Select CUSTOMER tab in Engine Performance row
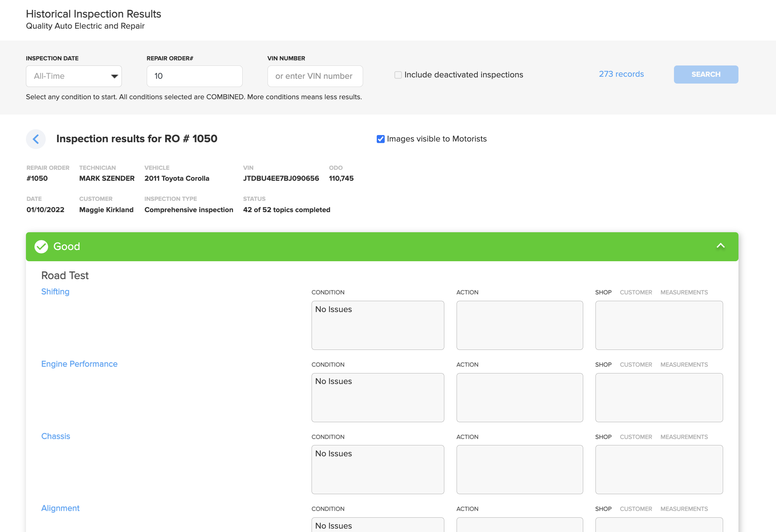This screenshot has height=532, width=776. [636, 365]
